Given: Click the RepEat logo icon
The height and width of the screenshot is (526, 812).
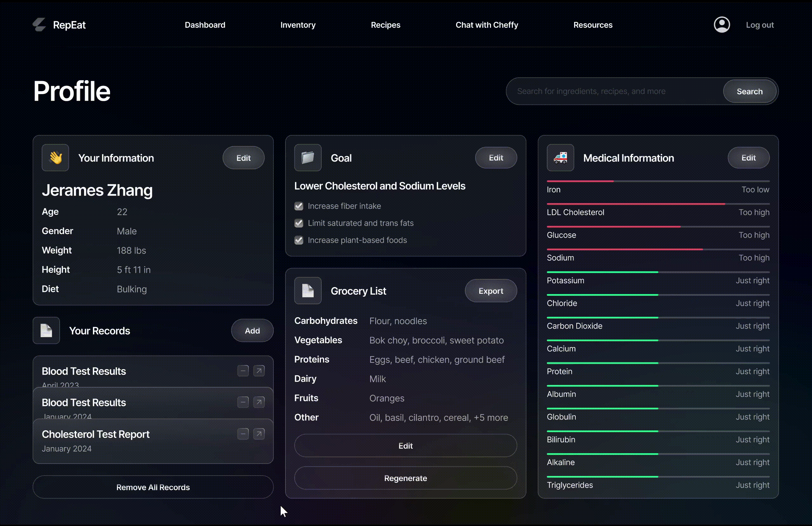Looking at the screenshot, I should click(x=39, y=24).
